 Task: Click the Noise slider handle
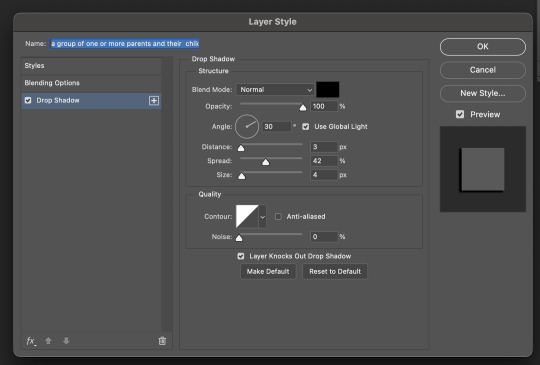[239, 238]
